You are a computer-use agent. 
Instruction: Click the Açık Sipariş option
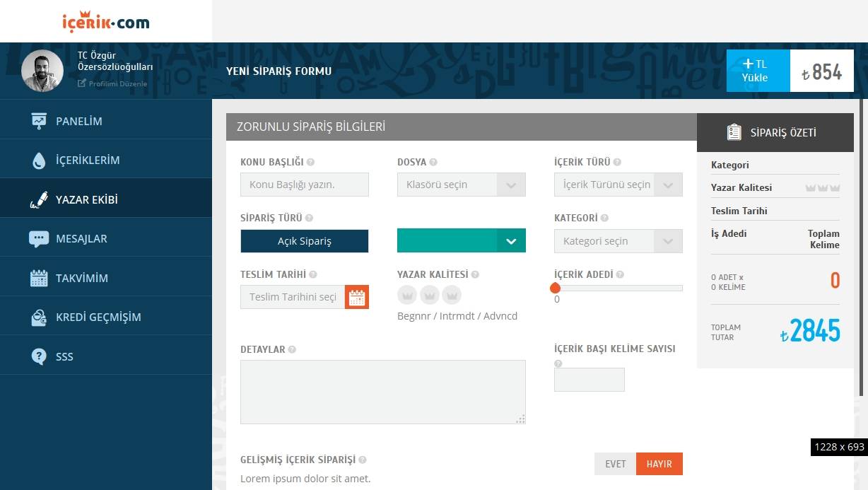304,241
